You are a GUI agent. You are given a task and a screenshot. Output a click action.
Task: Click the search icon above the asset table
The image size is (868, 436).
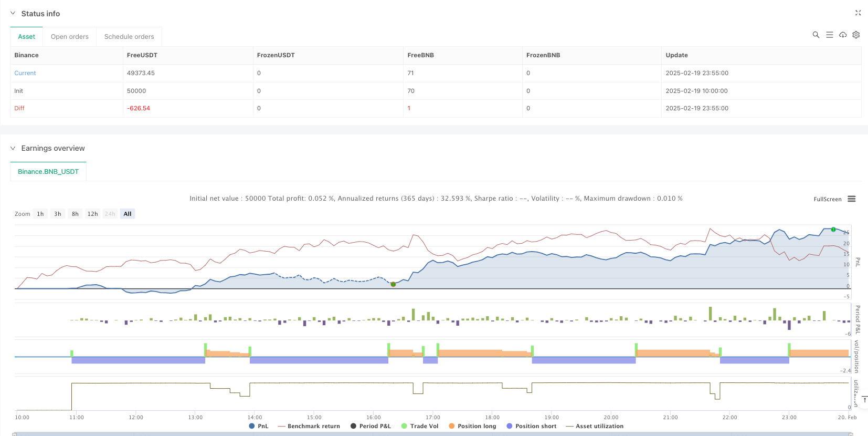pos(816,35)
